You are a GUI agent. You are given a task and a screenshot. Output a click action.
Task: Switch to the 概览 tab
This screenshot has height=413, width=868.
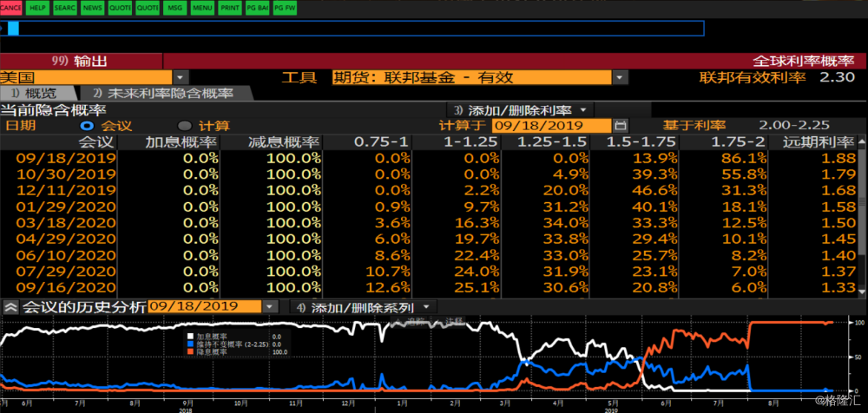tap(39, 93)
